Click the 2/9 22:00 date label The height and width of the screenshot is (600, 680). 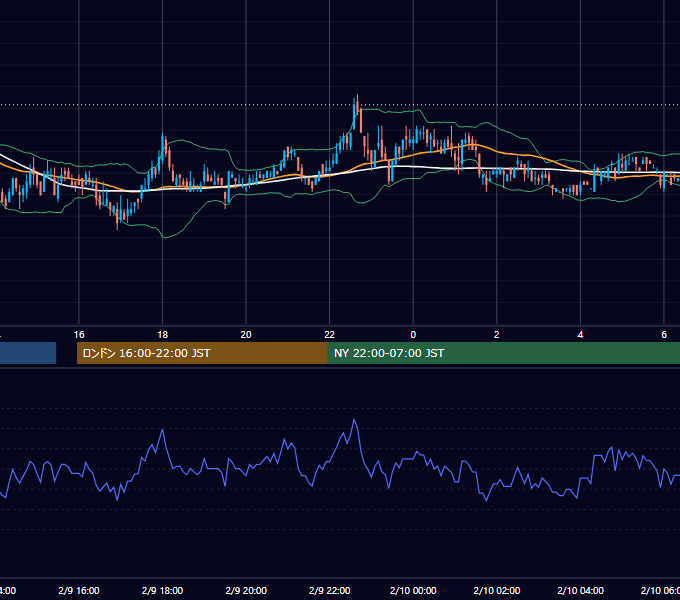click(330, 590)
